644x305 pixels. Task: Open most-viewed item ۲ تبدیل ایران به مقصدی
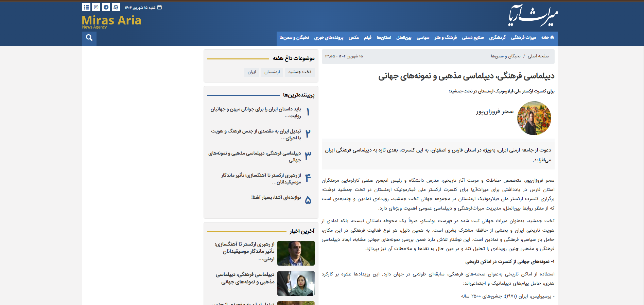click(256, 134)
